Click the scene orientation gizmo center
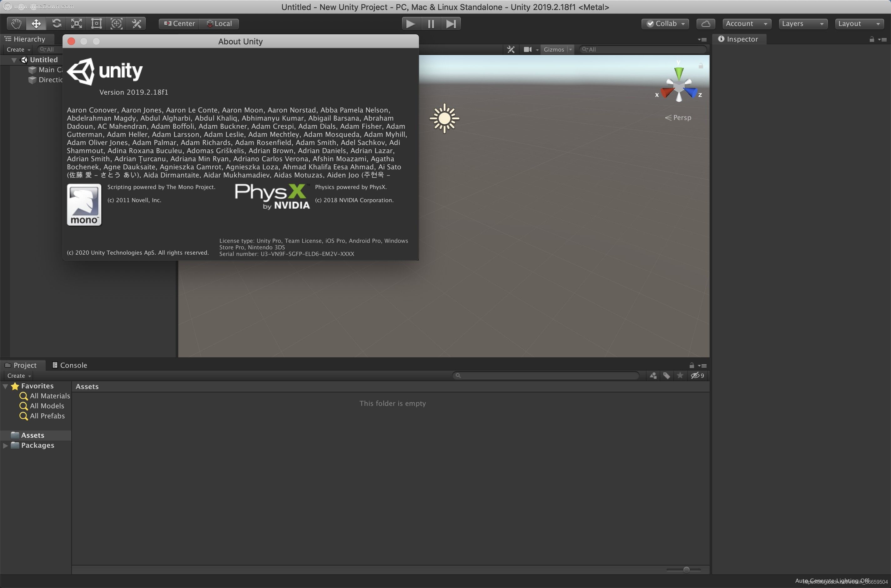Image resolution: width=891 pixels, height=588 pixels. [x=679, y=87]
